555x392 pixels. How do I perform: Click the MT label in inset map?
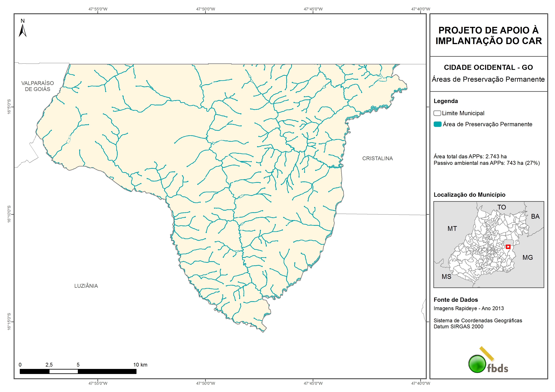[x=452, y=228]
